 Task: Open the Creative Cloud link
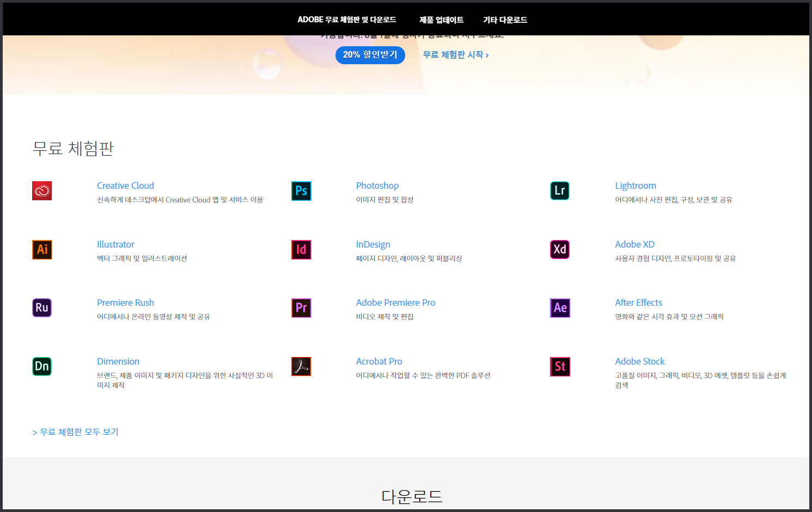pyautogui.click(x=125, y=186)
